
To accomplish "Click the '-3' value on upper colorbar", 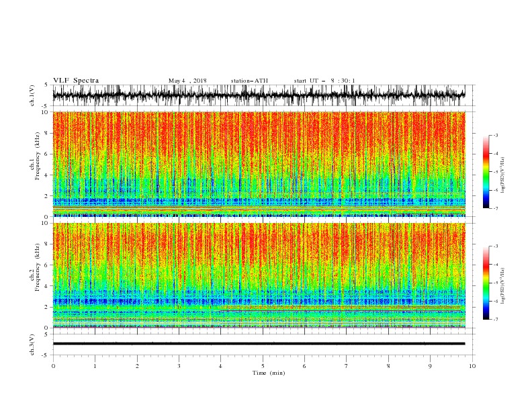I will (496, 135).
